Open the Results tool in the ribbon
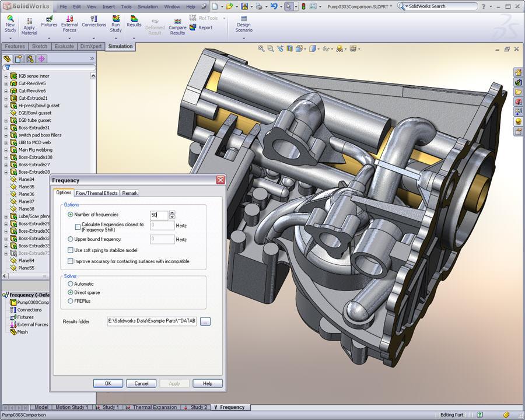525x420 pixels. coord(134,22)
